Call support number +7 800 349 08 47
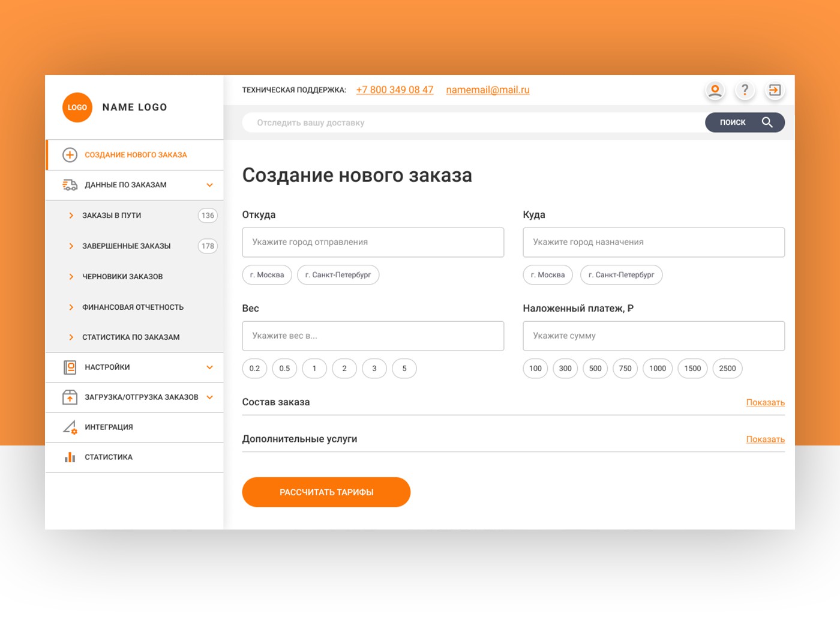This screenshot has height=625, width=840. [x=395, y=90]
